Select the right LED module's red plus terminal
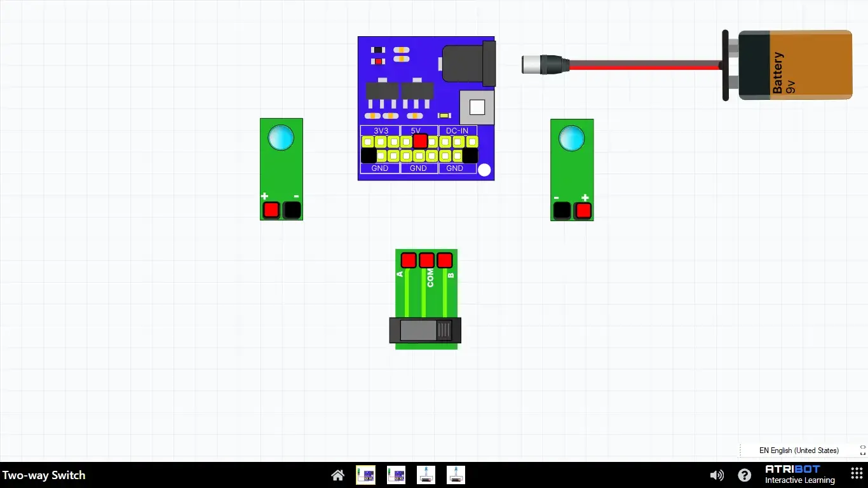Image resolution: width=868 pixels, height=488 pixels. [x=583, y=210]
